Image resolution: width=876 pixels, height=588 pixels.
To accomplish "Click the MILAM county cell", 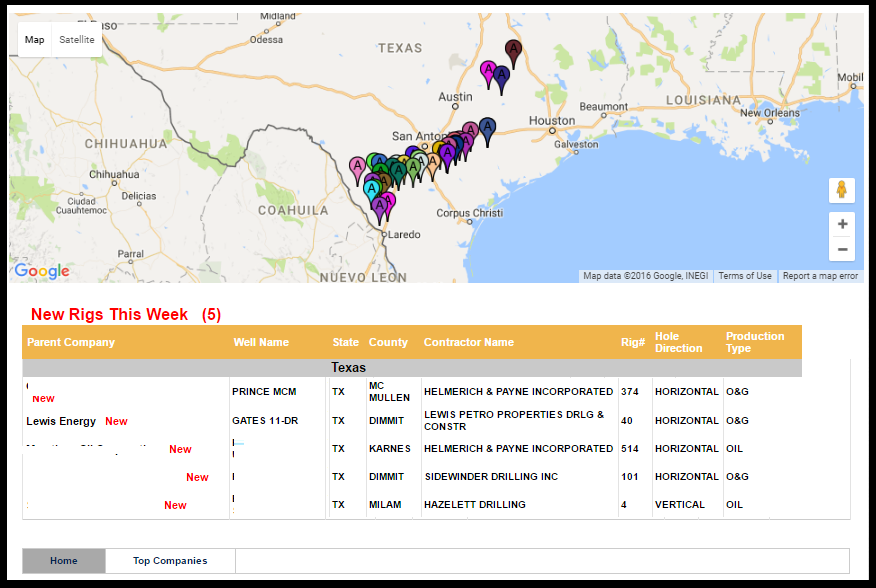I will tap(385, 505).
